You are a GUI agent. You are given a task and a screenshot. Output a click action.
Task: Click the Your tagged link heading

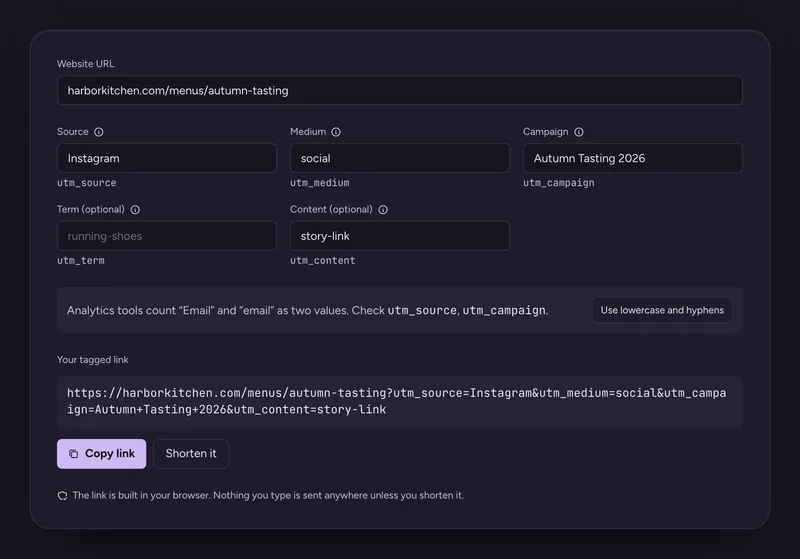93,360
